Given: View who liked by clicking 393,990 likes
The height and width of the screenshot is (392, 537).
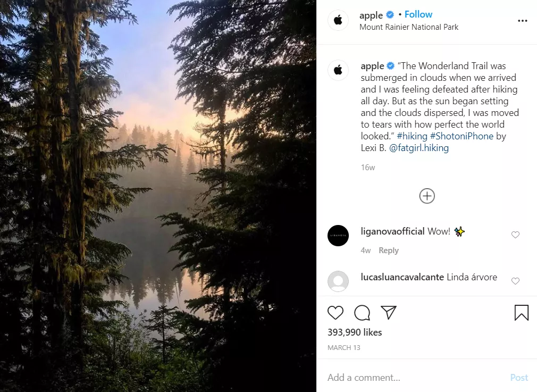Looking at the screenshot, I should tap(355, 332).
